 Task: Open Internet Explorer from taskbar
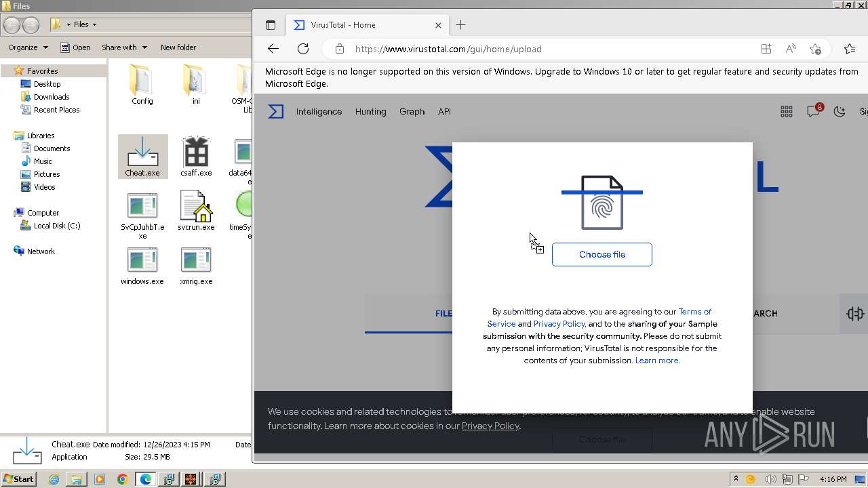tap(54, 479)
